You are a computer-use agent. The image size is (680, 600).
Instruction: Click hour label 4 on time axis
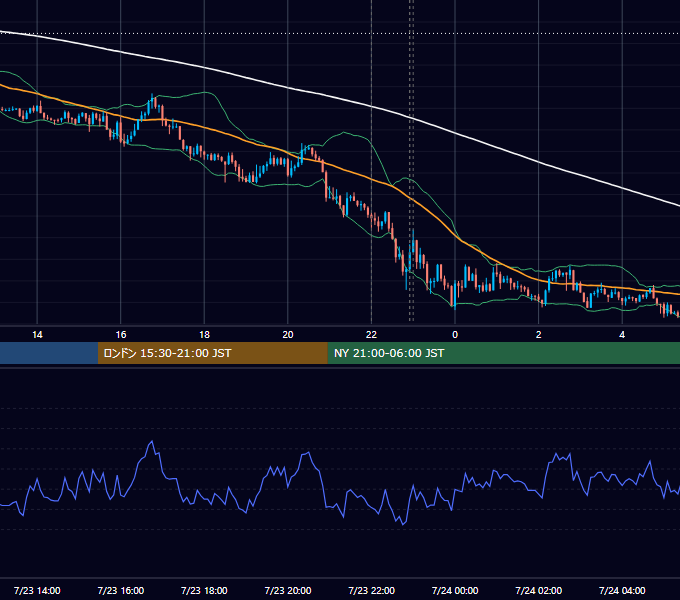click(x=622, y=335)
